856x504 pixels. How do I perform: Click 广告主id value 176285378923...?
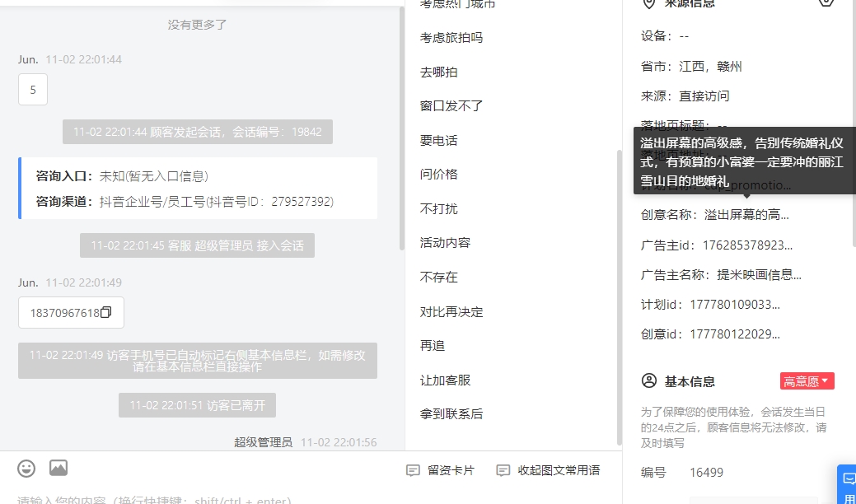point(746,245)
